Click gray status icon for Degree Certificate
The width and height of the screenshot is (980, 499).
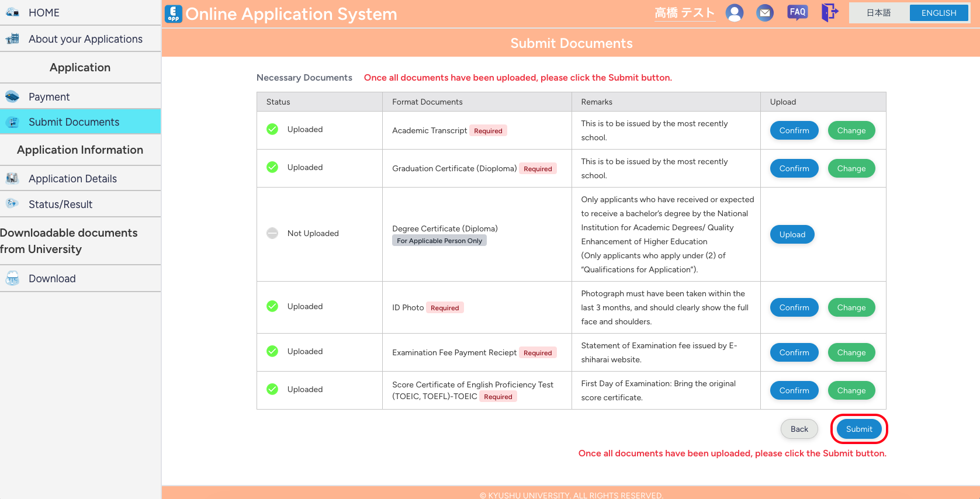272,233
